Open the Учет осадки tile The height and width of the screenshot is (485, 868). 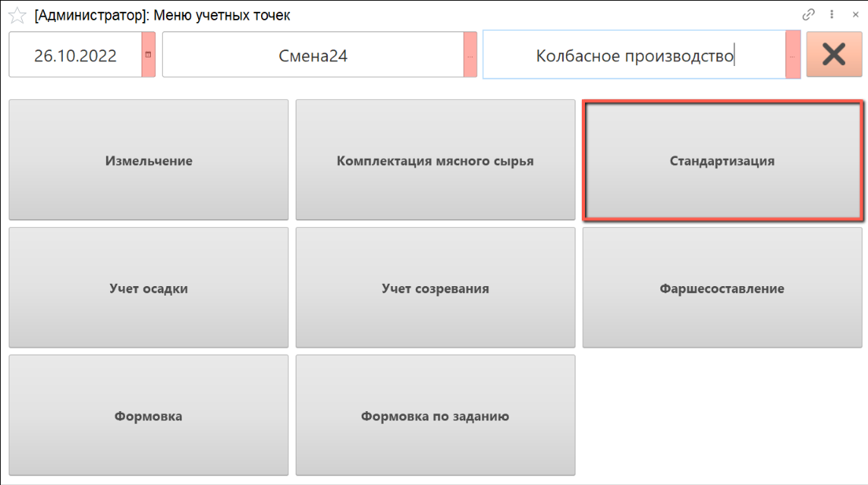[149, 288]
